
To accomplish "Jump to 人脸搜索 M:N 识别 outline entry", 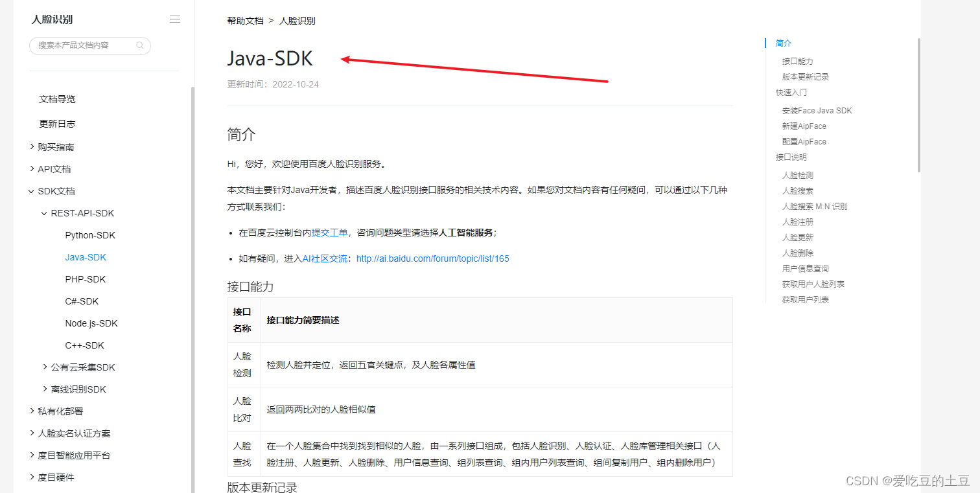I will click(x=815, y=207).
